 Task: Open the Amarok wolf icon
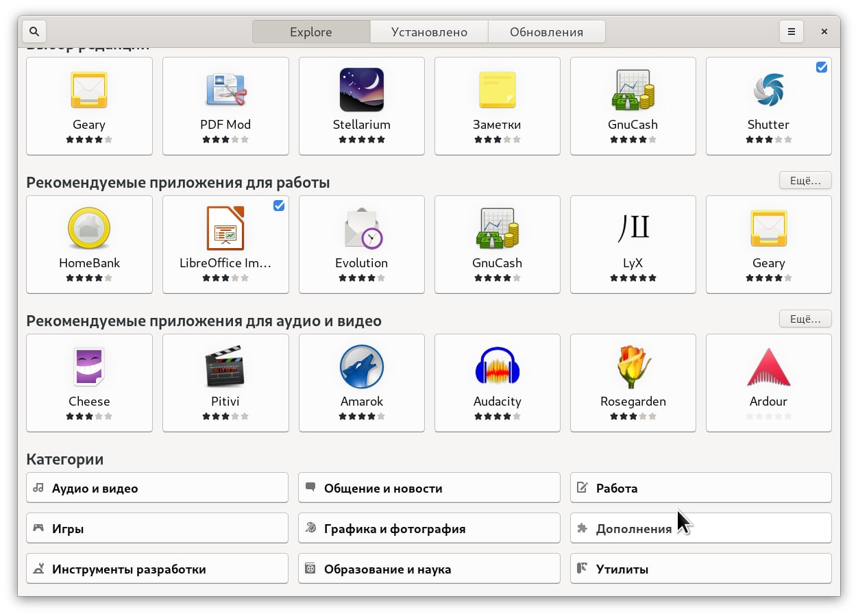[x=362, y=367]
